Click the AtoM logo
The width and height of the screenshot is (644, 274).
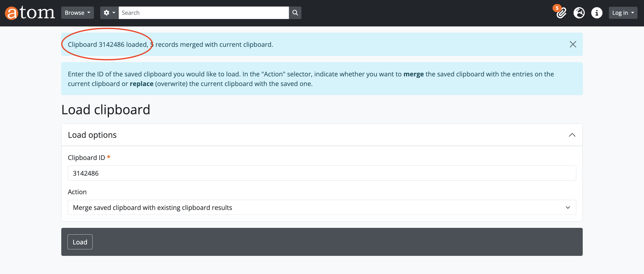click(x=30, y=13)
